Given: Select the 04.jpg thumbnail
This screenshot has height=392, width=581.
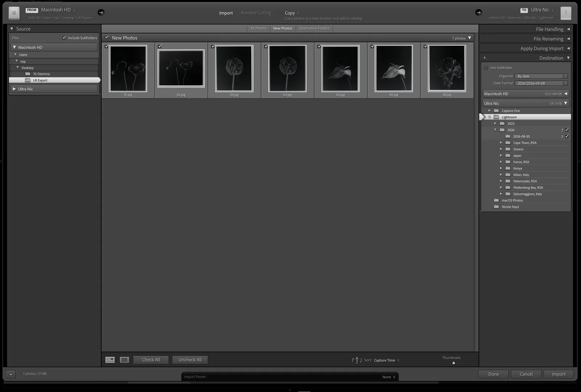Looking at the screenshot, I should tap(287, 68).
